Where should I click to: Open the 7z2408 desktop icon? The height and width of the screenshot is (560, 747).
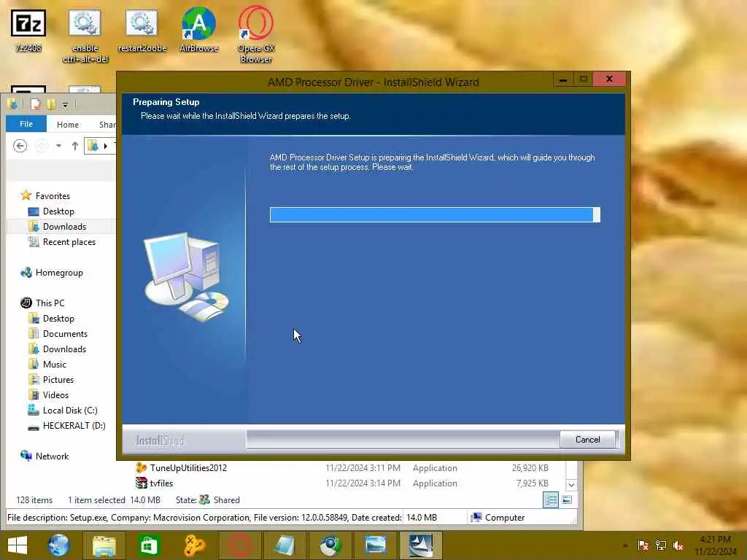(x=28, y=31)
